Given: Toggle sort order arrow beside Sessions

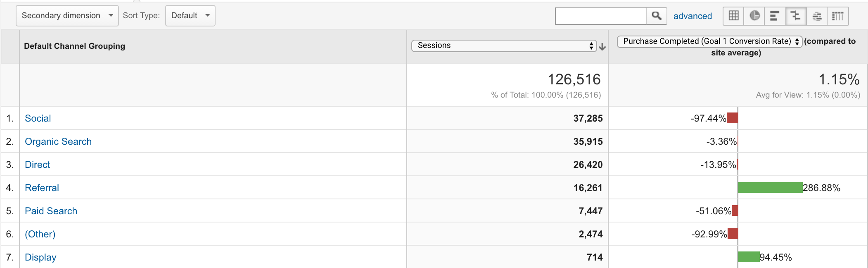Looking at the screenshot, I should (602, 47).
